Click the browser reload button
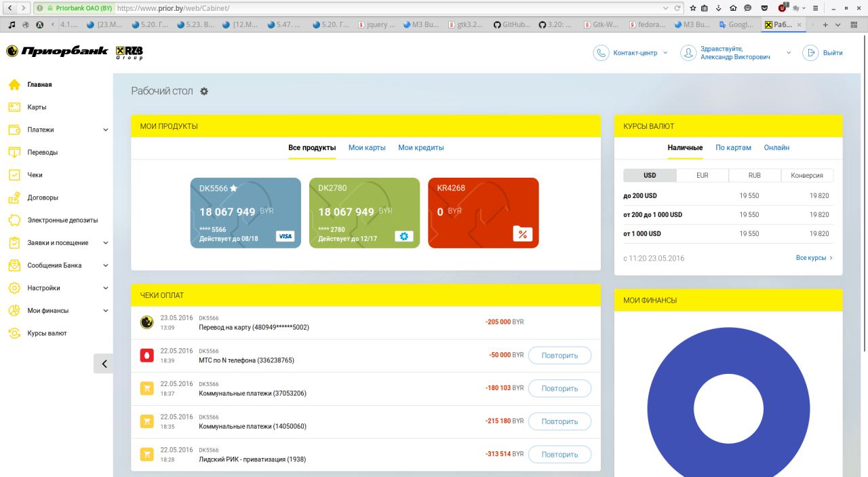Screen dimensions: 868x477 (677, 8)
